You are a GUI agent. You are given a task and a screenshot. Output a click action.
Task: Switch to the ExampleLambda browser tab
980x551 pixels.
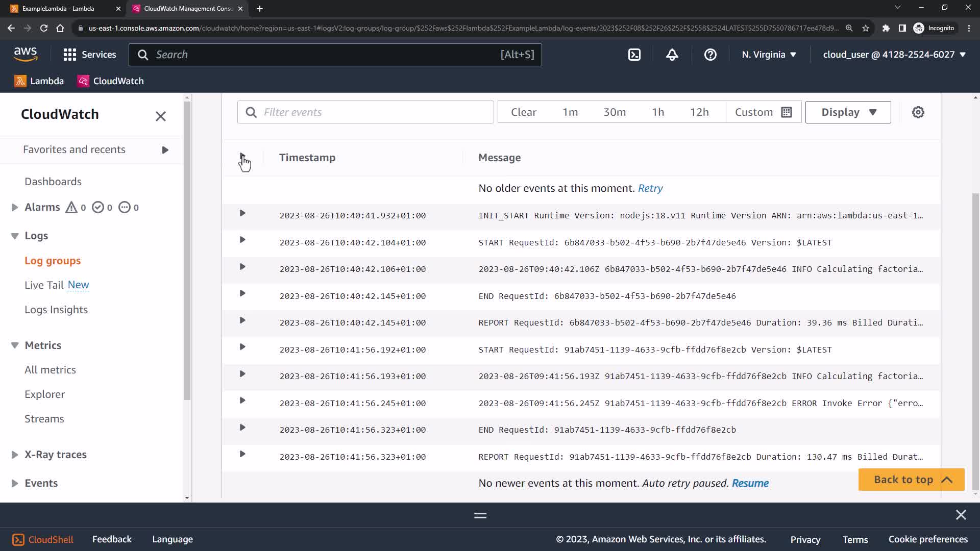coord(58,9)
